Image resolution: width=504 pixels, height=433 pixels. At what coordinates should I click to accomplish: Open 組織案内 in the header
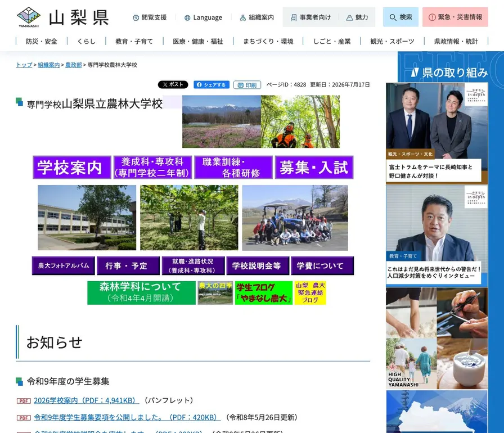point(257,17)
